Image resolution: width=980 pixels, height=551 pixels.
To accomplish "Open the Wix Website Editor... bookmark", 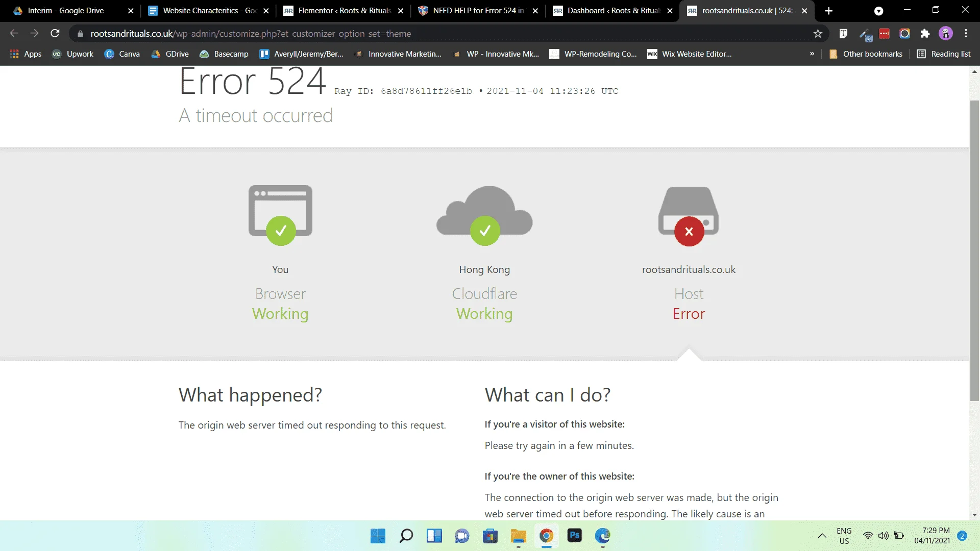I will tap(690, 54).
